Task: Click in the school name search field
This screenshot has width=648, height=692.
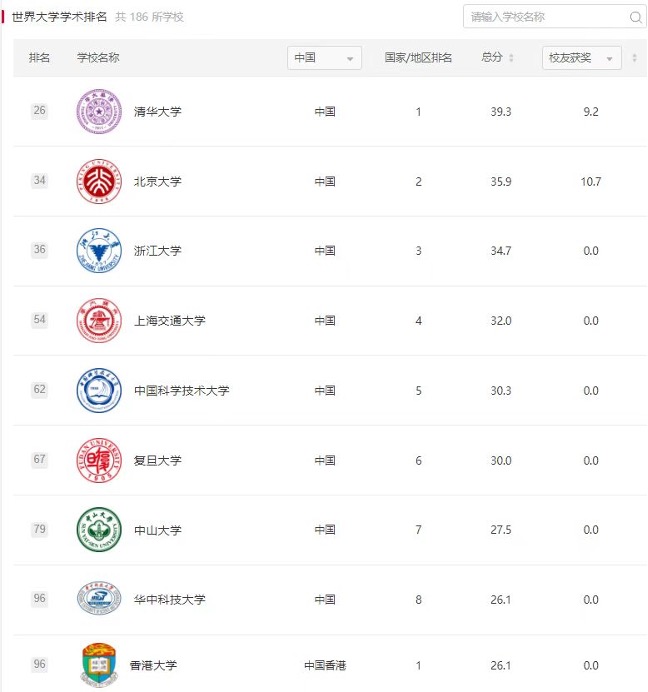Action: point(545,17)
